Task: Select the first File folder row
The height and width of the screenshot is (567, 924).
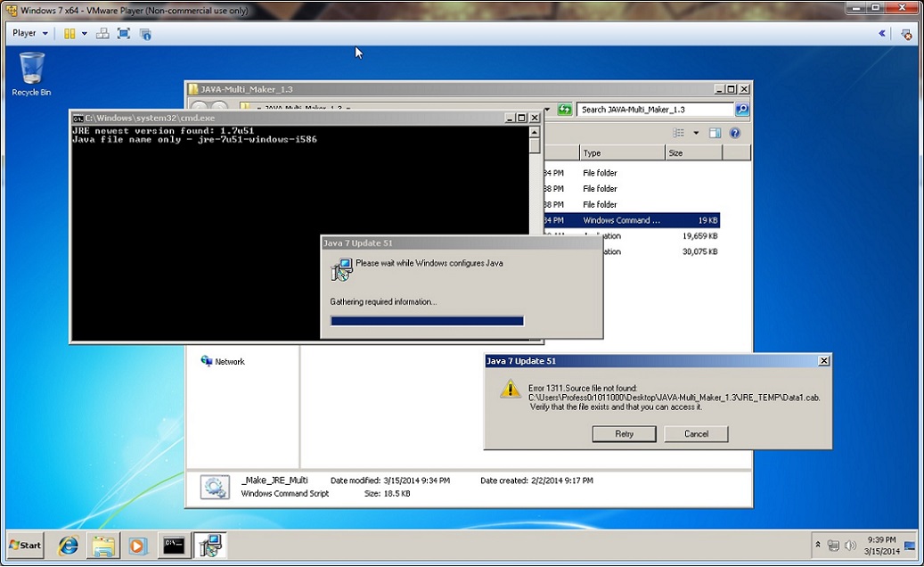Action: pyautogui.click(x=631, y=173)
